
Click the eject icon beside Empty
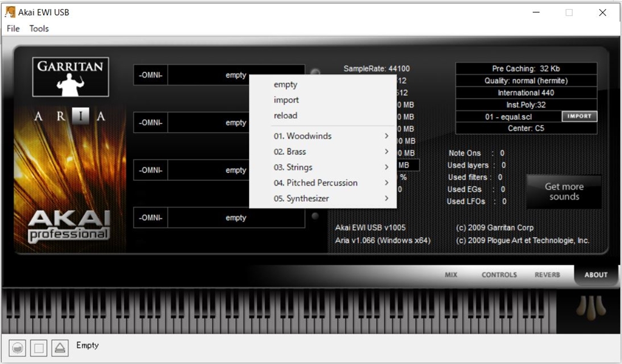[60, 348]
